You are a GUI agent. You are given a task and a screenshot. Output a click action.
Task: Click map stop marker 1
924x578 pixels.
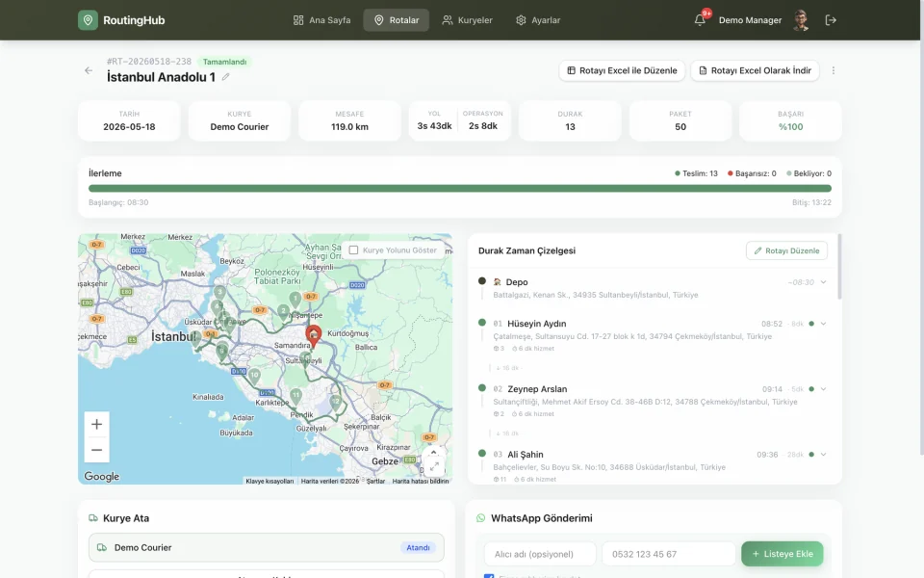coord(295,300)
